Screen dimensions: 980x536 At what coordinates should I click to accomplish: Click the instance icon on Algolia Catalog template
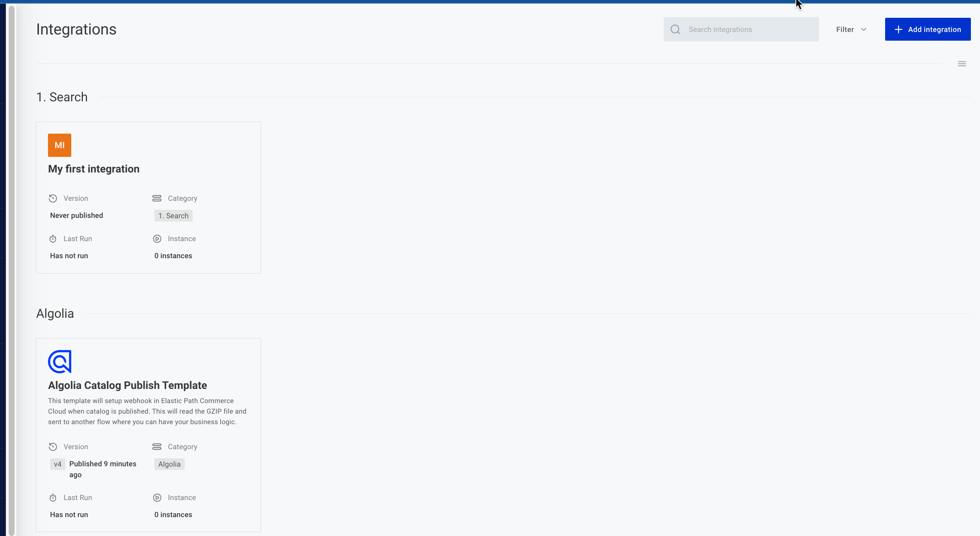[x=157, y=498]
